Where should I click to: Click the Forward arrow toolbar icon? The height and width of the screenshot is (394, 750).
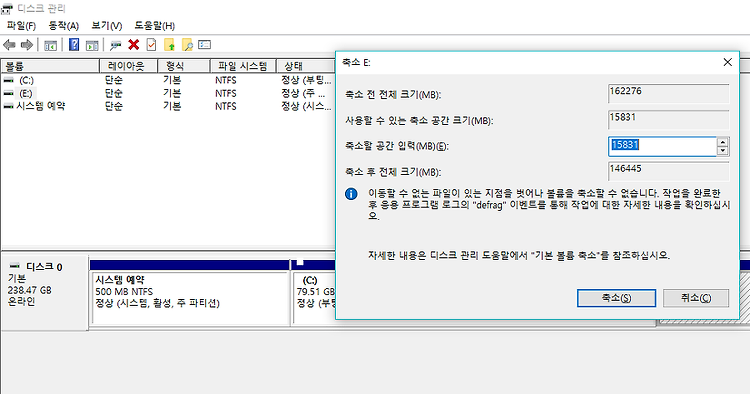(x=27, y=45)
